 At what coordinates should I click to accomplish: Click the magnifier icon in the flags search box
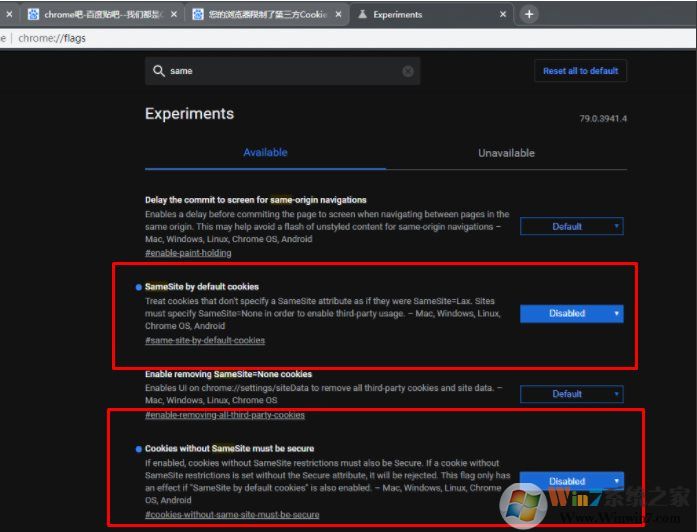click(x=158, y=71)
